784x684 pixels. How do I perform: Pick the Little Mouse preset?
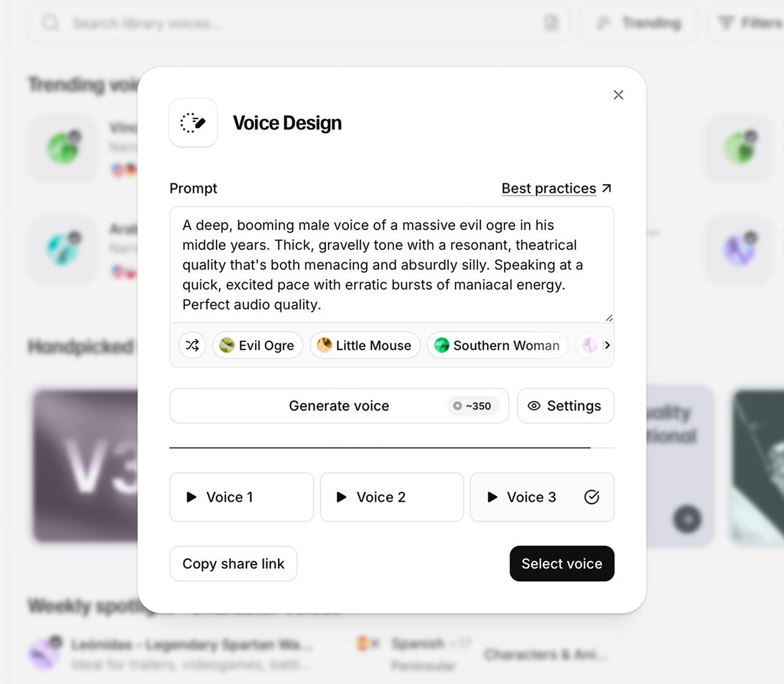(365, 345)
